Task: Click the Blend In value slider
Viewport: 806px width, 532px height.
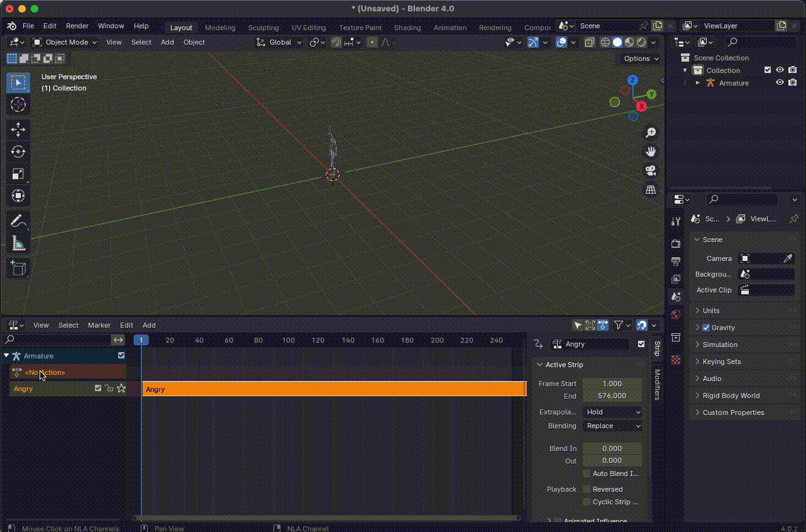Action: click(x=612, y=448)
